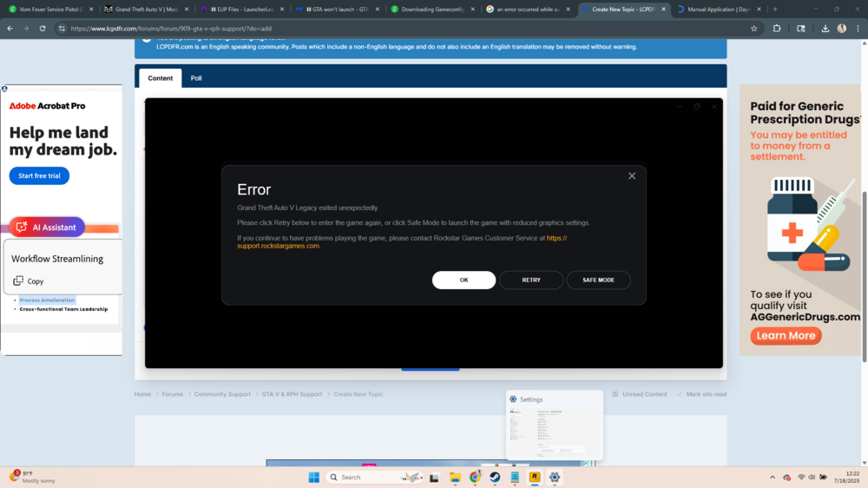Screen dimensions: 868x488
Task: Close the Create New Topic browser tab
Action: point(663,9)
